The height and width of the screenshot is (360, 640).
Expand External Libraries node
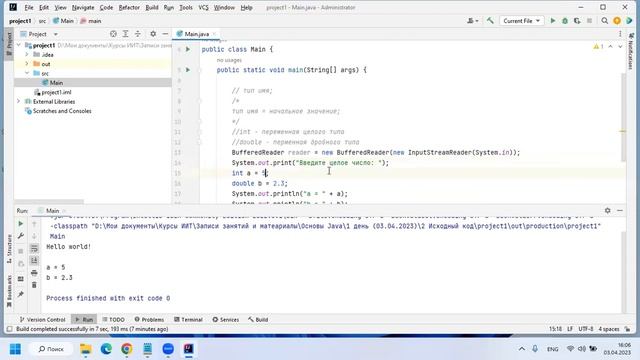19,101
